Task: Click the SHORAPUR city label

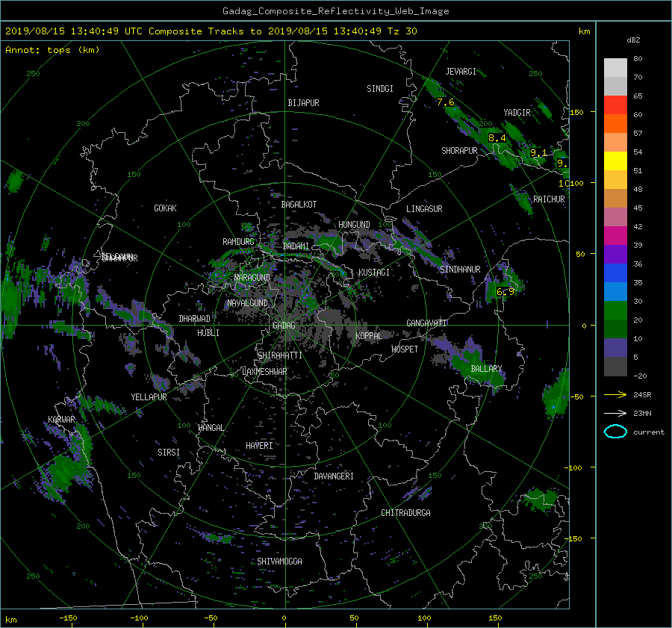Action: point(459,151)
